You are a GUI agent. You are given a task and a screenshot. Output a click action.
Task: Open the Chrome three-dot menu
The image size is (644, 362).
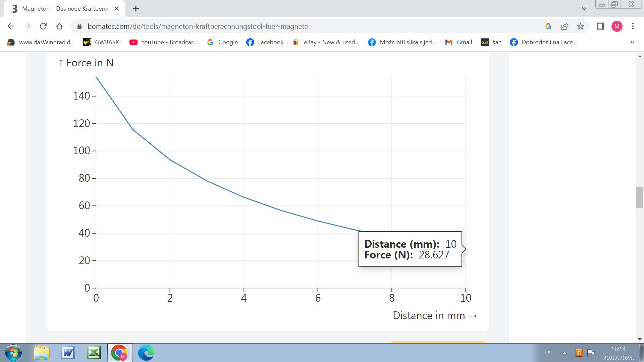point(633,26)
